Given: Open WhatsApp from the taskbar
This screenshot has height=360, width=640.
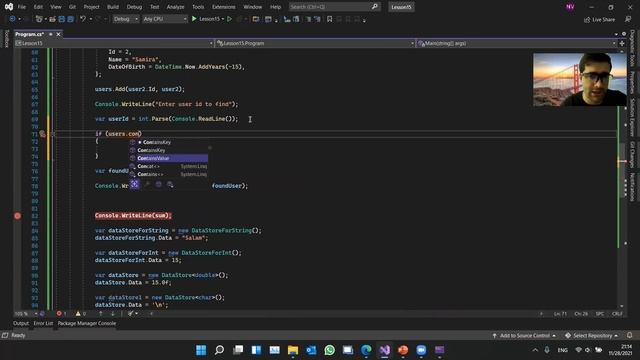Looking at the screenshot, I should (x=329, y=350).
